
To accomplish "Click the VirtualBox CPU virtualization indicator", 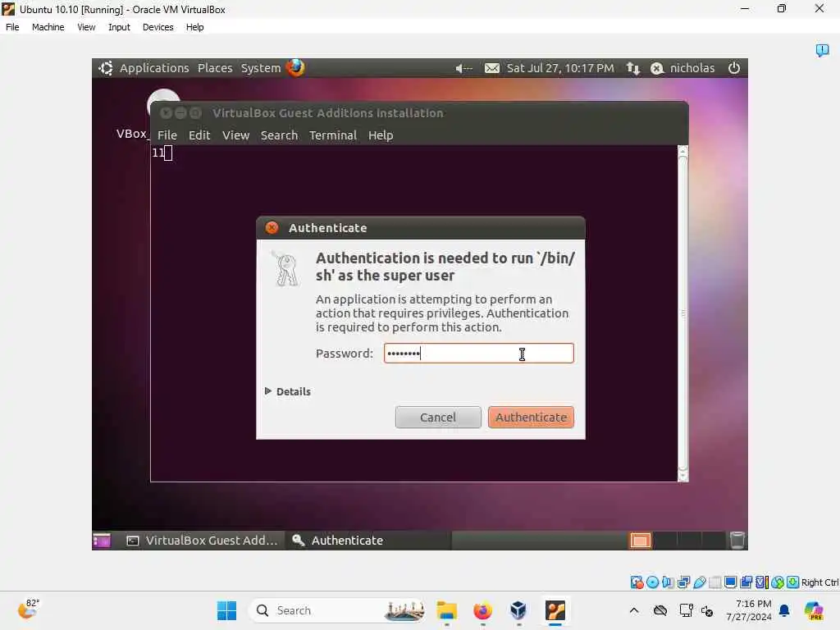I will (x=762, y=582).
